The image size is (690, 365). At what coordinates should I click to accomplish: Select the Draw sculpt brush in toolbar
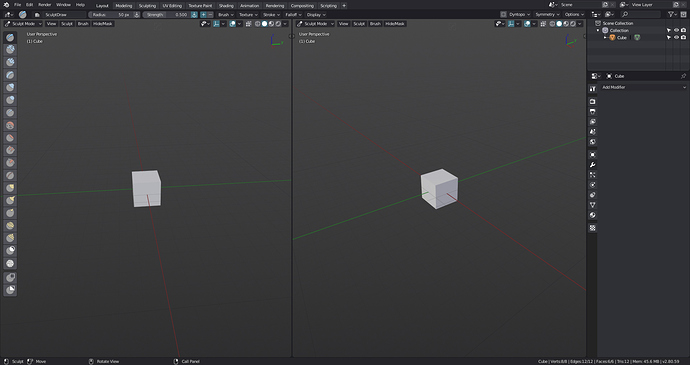pos(10,37)
